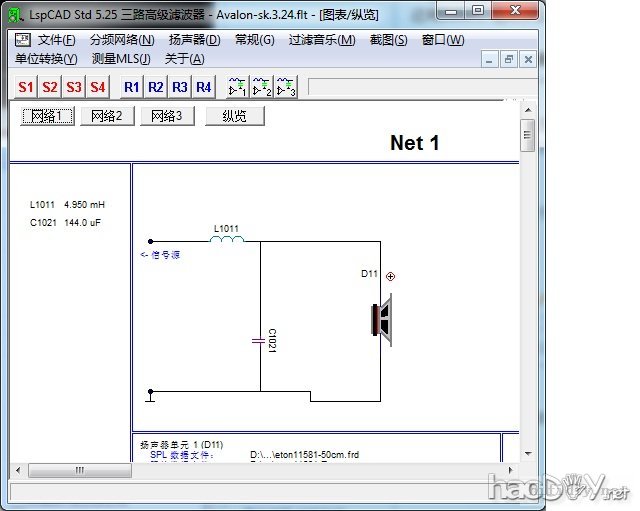Open the 测量MLS(J) menu
The image size is (640, 511).
tap(121, 58)
